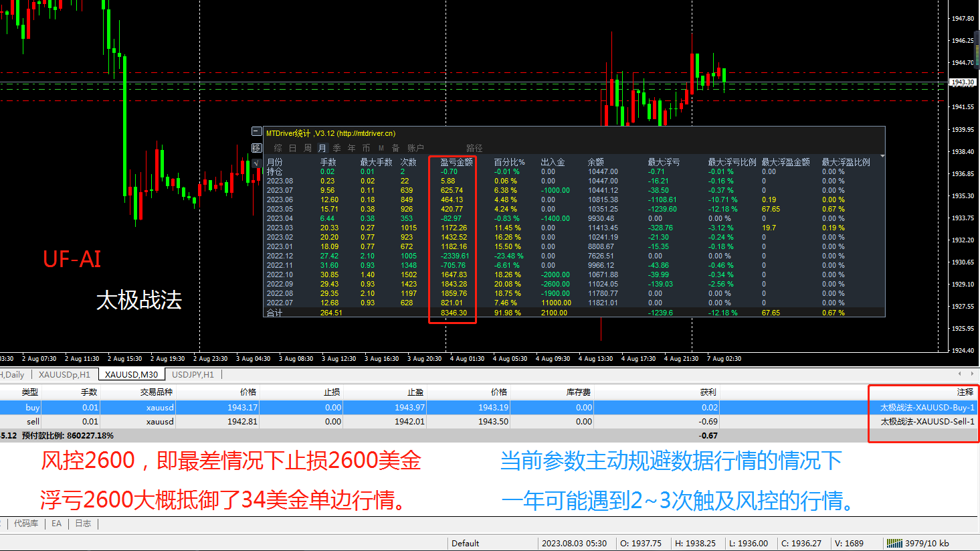Click the Default profile in the status bar

465,544
